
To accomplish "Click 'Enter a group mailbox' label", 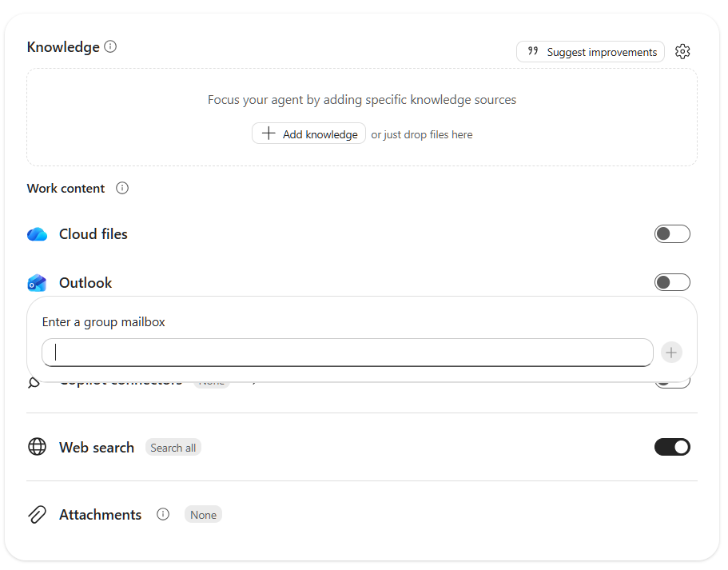I will (x=104, y=322).
